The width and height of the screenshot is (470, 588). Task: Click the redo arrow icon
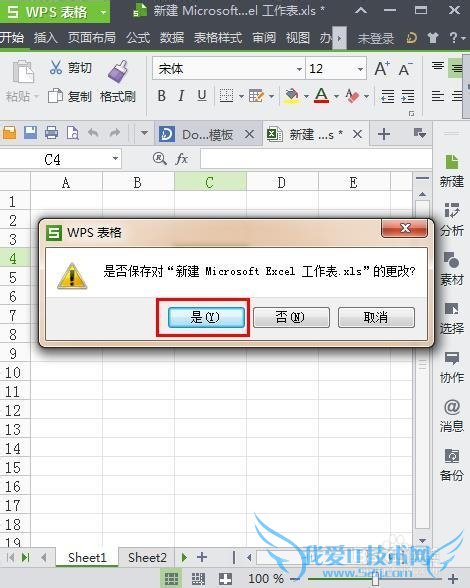coord(114,133)
